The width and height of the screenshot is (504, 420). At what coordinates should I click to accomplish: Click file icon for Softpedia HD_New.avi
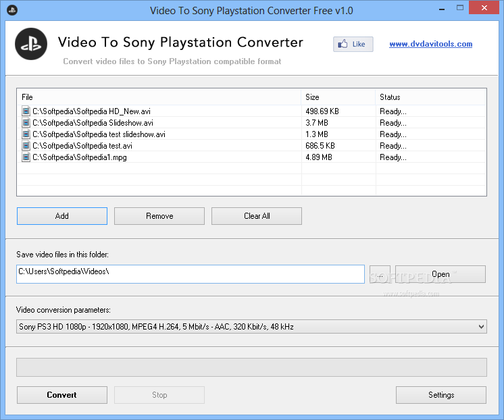(26, 111)
